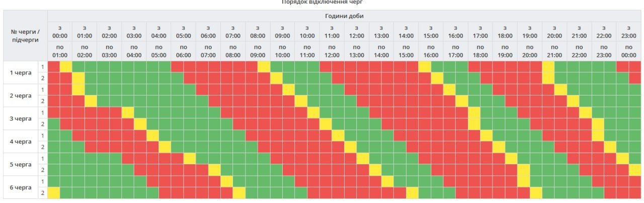This screenshot has height=203, width=644.
Task: Click subqueue '2' label of 6 черга
Action: pyautogui.click(x=43, y=193)
